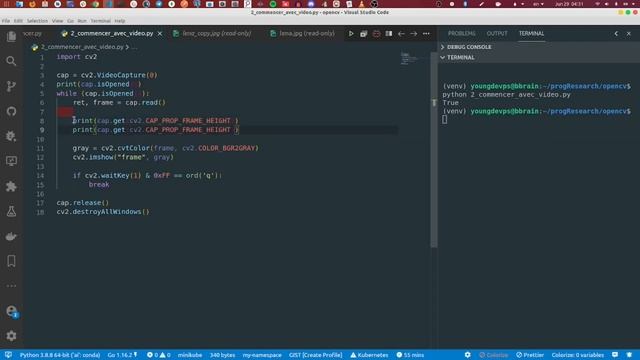Open the Selection menu
The width and height of the screenshot is (640, 360).
[x=37, y=21]
